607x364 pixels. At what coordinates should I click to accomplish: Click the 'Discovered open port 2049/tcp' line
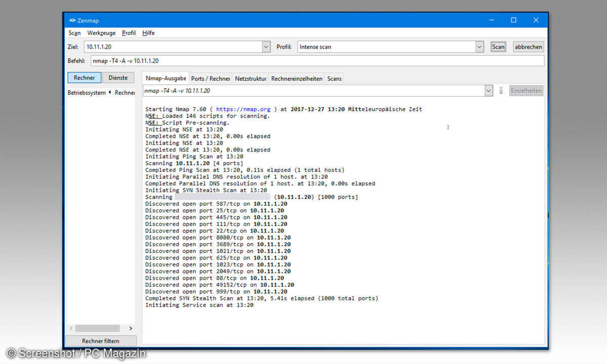(x=218, y=271)
